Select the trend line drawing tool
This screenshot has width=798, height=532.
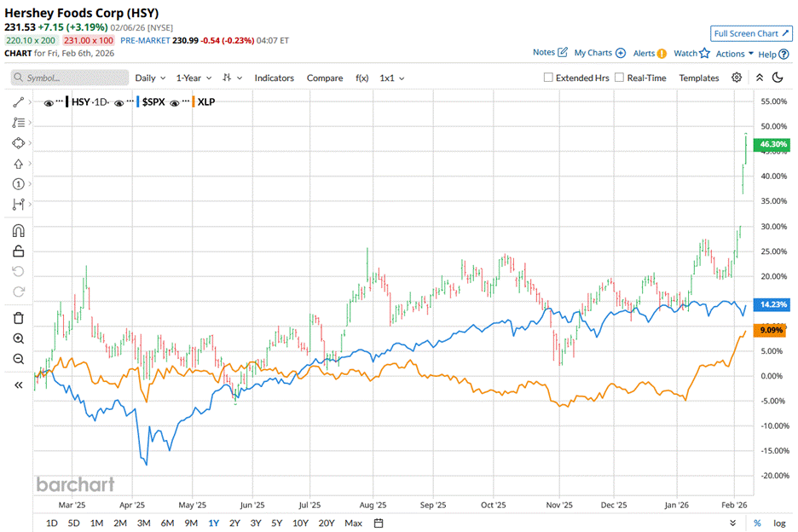pos(19,101)
